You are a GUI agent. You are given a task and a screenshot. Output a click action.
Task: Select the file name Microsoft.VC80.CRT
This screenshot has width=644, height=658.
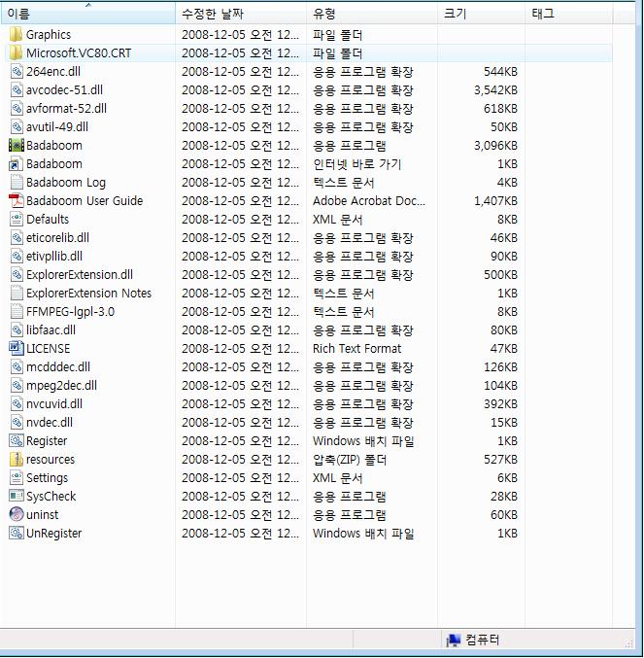click(x=79, y=53)
